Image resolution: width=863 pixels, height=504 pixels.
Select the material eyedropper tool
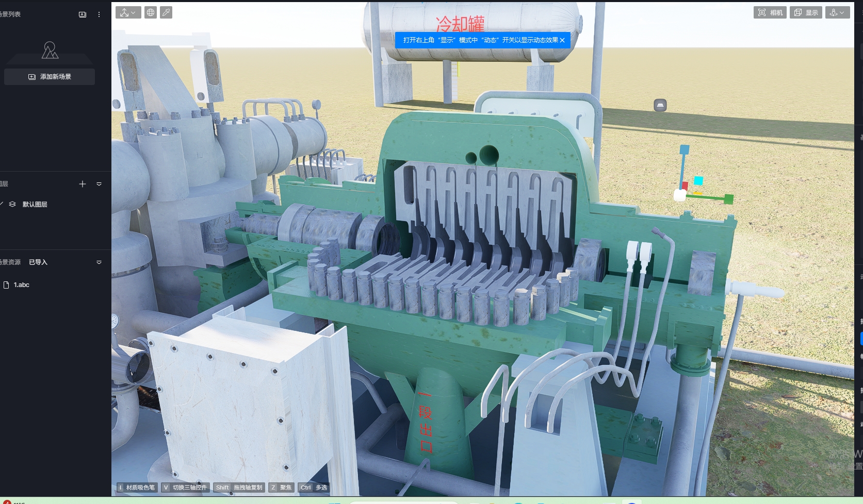click(166, 12)
